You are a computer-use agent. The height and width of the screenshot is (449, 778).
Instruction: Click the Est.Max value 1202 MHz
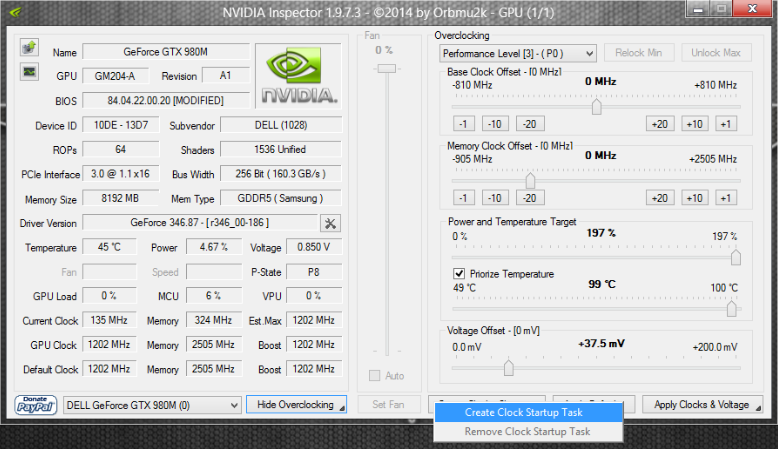[314, 320]
